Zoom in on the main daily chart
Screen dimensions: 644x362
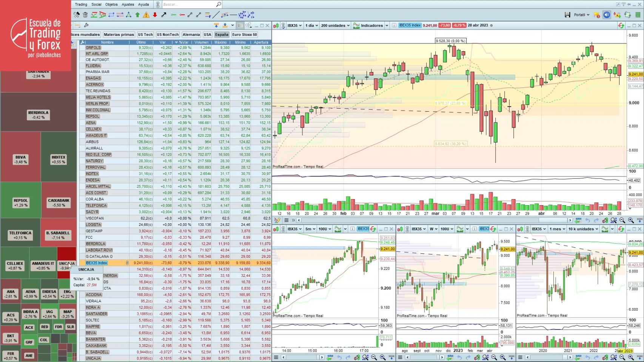point(631,220)
